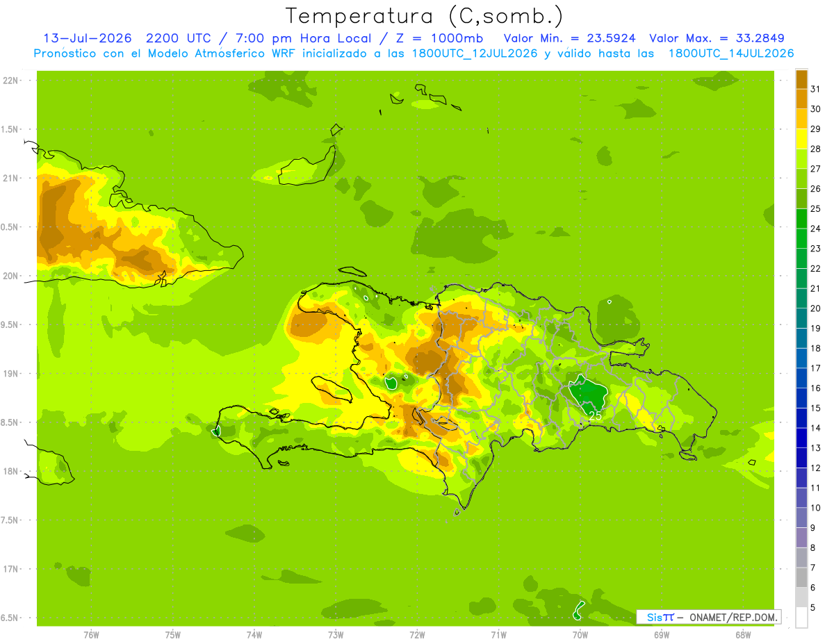Click legend value "26" on the color scale
834x644 pixels.
click(x=816, y=188)
